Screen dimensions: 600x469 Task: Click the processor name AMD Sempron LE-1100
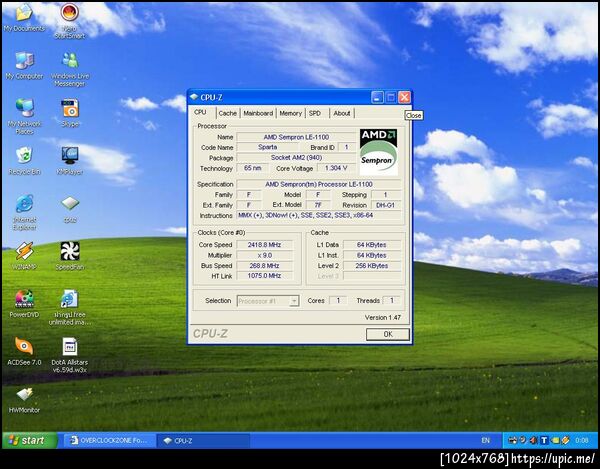tap(296, 137)
